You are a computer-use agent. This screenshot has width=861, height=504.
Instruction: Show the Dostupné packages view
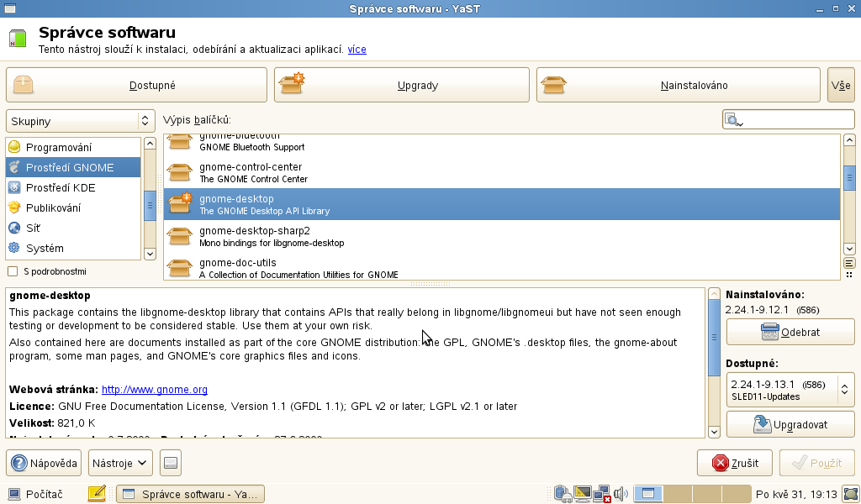[x=136, y=85]
